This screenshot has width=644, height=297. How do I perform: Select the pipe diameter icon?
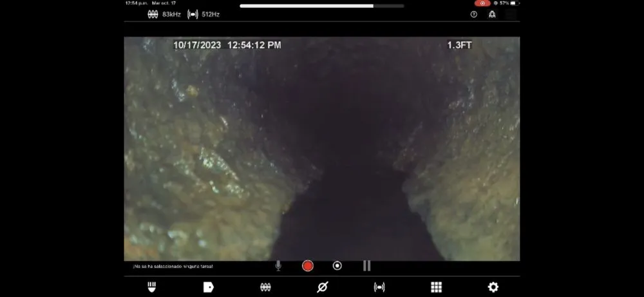(x=322, y=287)
